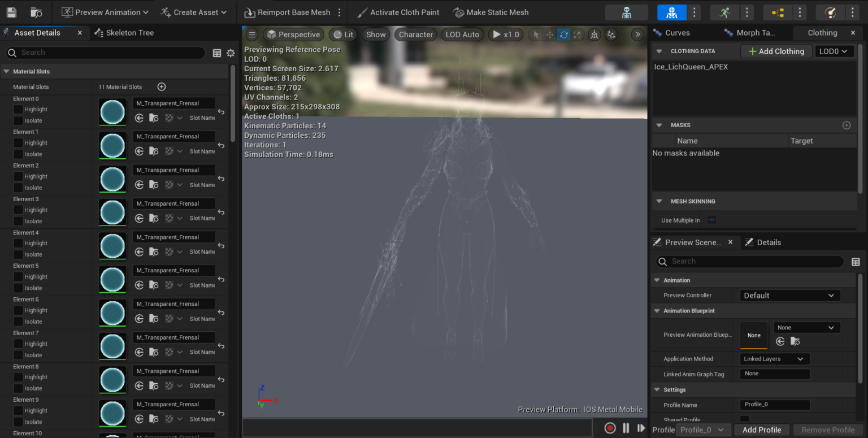868x438 pixels.
Task: Browse to Element 0 material in Content Browser
Action: click(154, 118)
